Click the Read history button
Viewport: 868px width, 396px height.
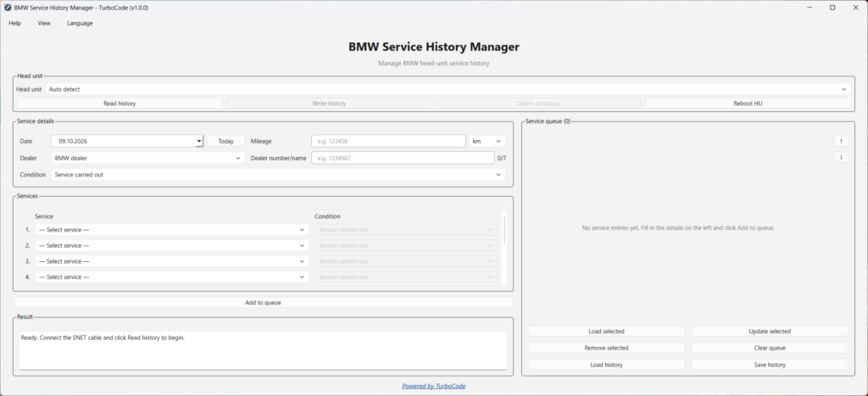120,103
